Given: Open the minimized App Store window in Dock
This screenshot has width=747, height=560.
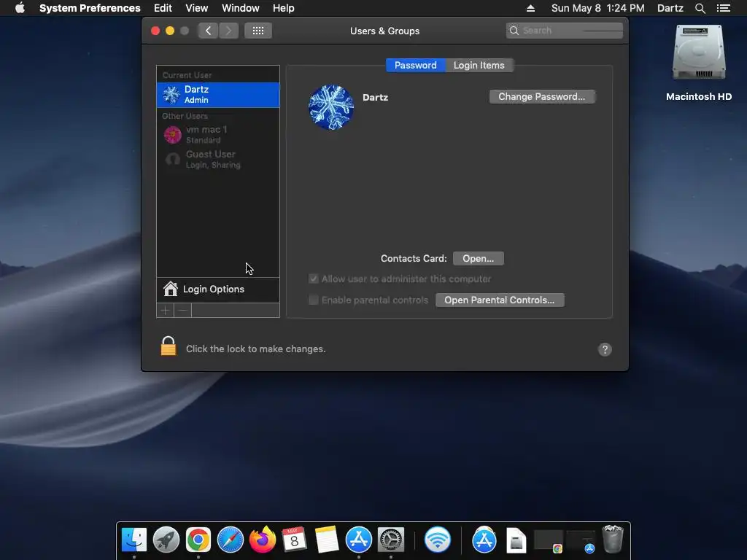Looking at the screenshot, I should (x=581, y=542).
